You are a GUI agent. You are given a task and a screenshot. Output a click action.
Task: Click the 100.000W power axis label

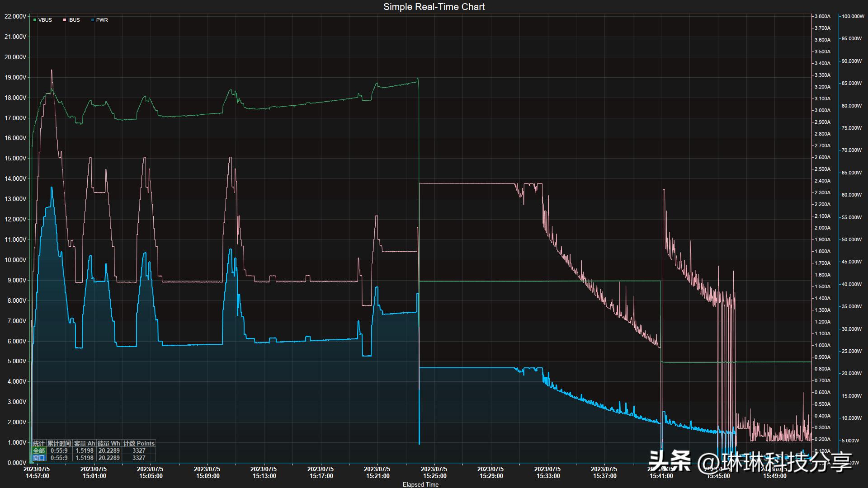click(x=852, y=16)
